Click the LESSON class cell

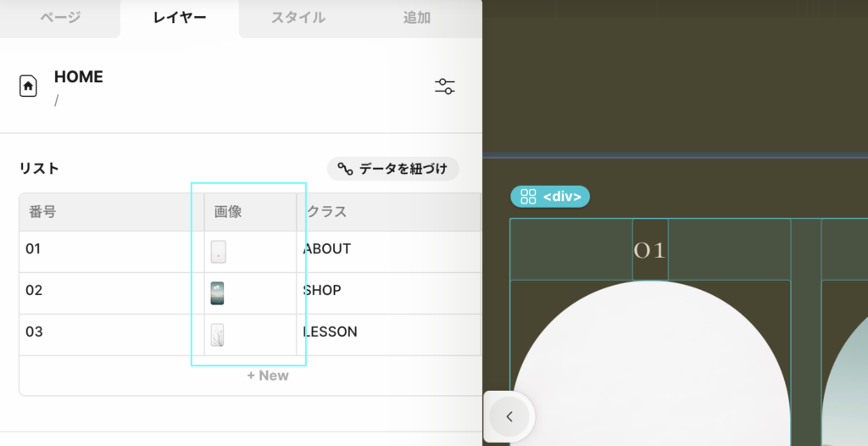pos(388,335)
